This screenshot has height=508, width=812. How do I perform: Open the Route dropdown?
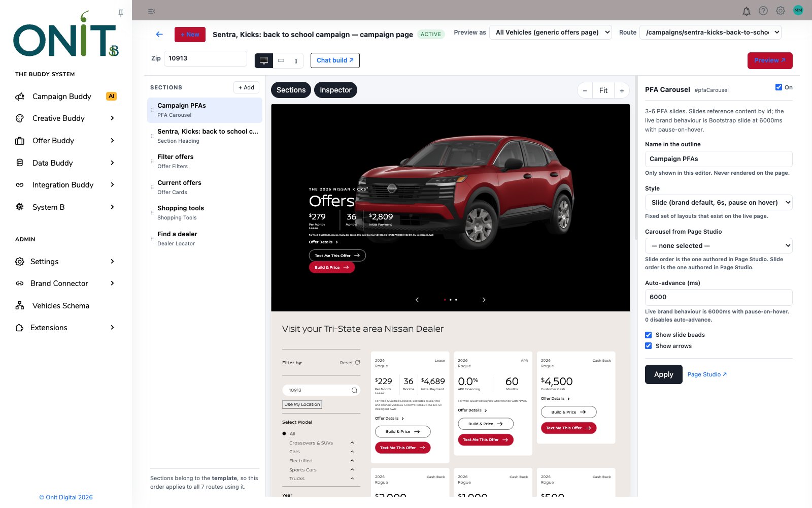(710, 33)
